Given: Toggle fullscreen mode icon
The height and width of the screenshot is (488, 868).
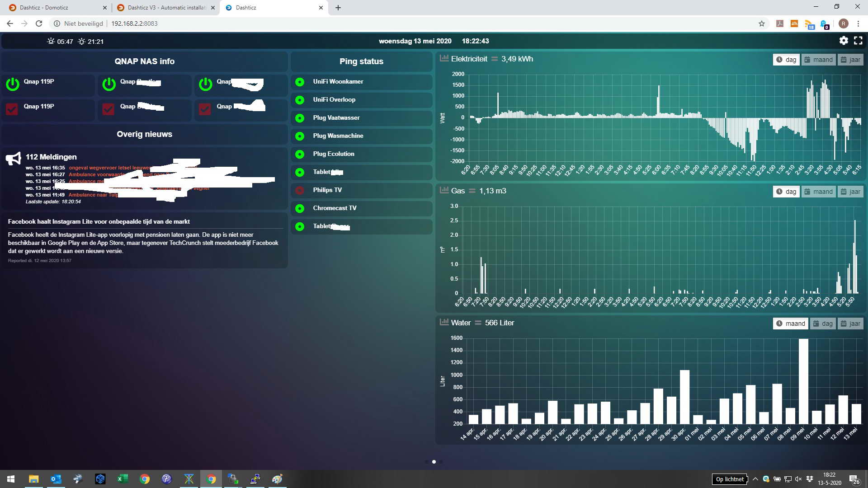Looking at the screenshot, I should (x=858, y=41).
